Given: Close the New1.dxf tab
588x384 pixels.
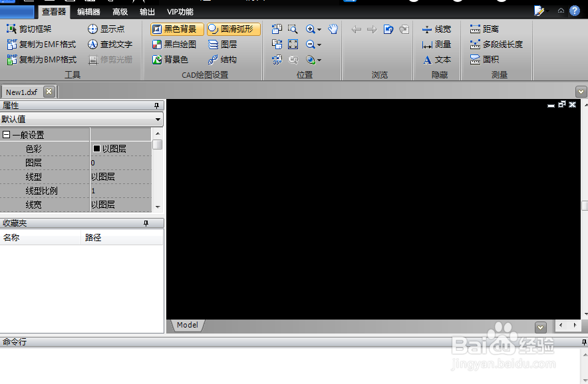Looking at the screenshot, I should tap(49, 92).
